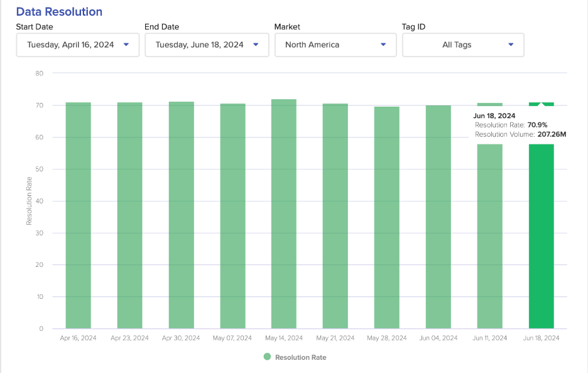Click the May 07, 2024 bar

tap(232, 216)
